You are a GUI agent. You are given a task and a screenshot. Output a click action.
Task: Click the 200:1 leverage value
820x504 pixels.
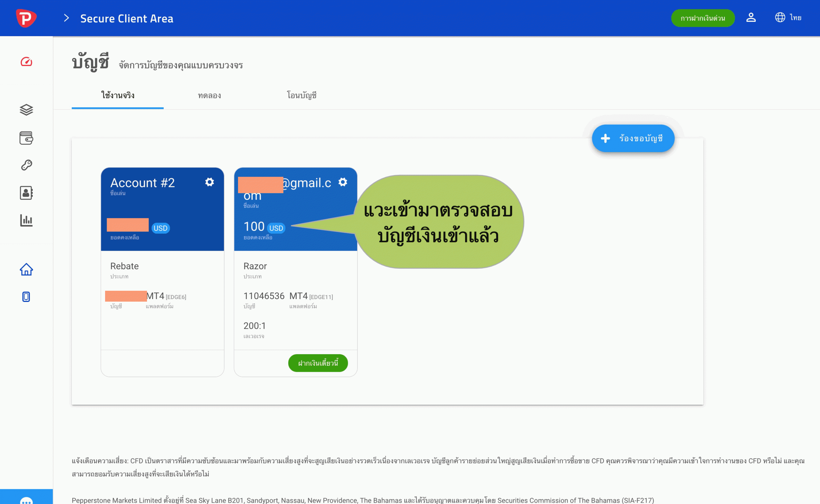(x=254, y=326)
